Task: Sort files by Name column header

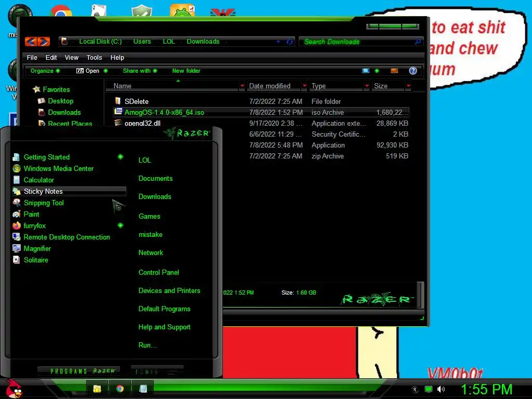Action: click(x=173, y=86)
